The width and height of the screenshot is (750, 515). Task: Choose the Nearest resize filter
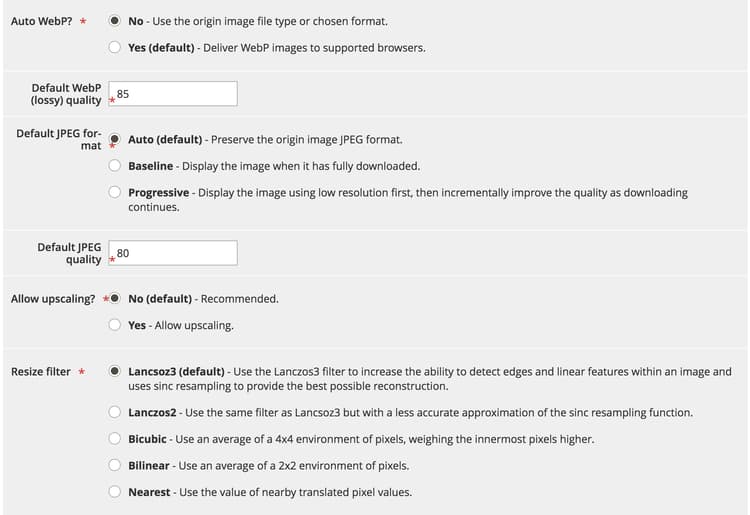pos(114,491)
